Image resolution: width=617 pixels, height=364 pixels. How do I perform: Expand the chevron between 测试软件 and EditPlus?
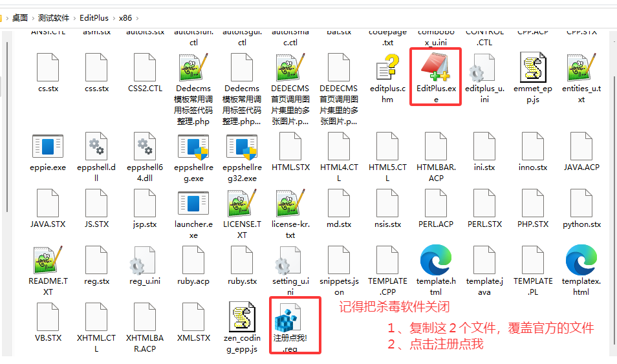[75, 18]
